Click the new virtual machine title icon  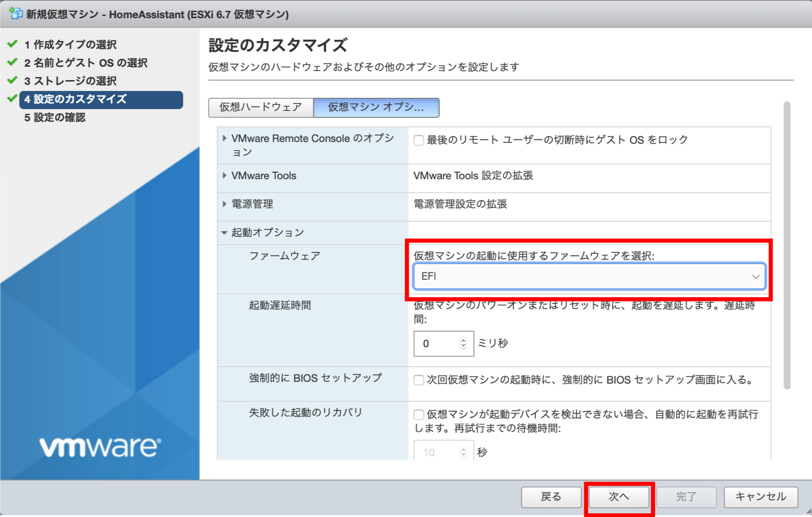pyautogui.click(x=16, y=14)
